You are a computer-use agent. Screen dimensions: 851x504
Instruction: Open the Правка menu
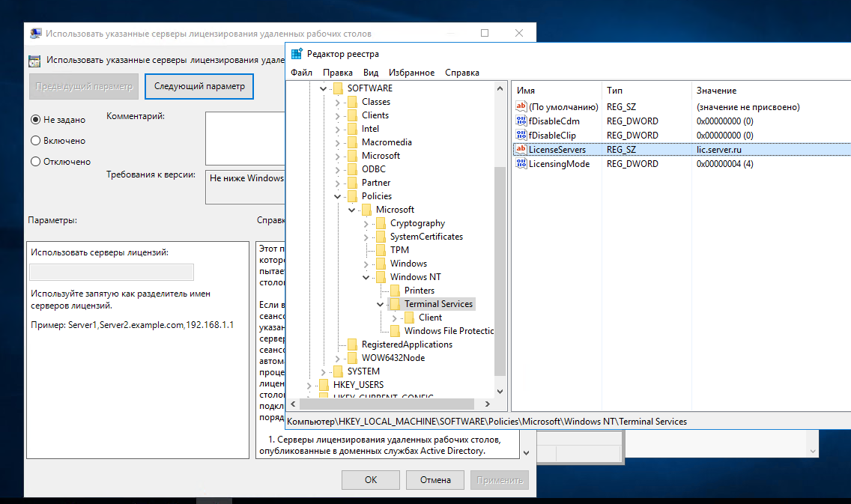[x=338, y=73]
